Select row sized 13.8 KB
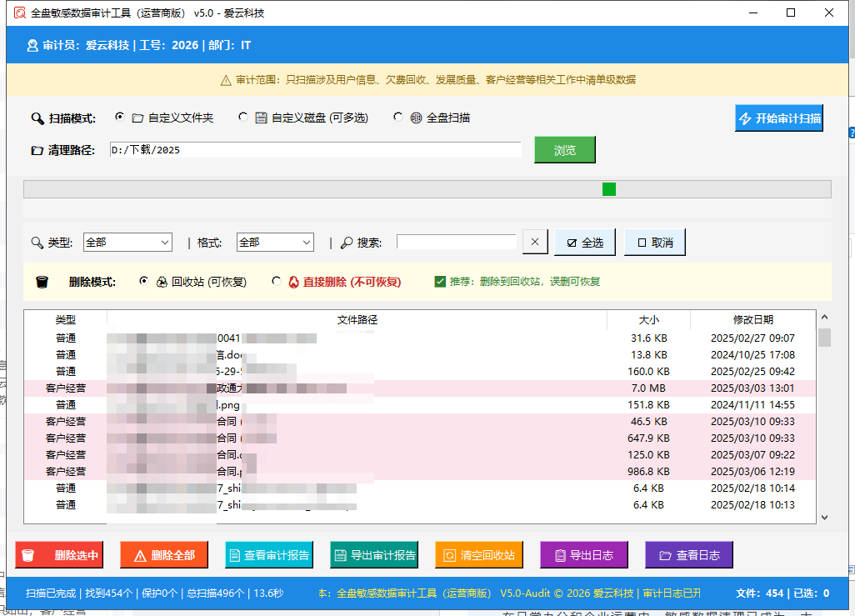The image size is (855, 616). [420, 355]
